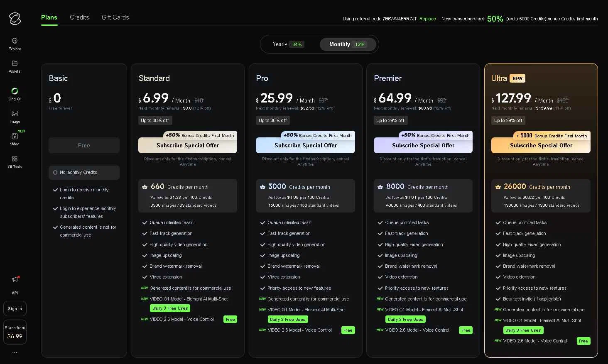Subscribe to the Pro plan special offer
The width and height of the screenshot is (608, 364).
(x=306, y=146)
